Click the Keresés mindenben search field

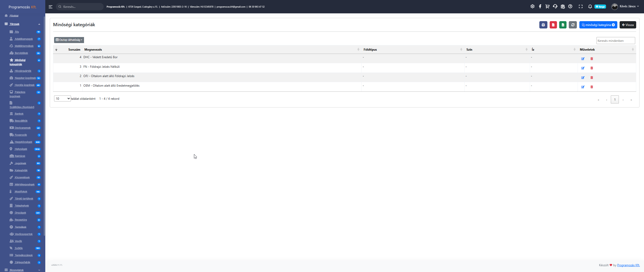(x=615, y=41)
